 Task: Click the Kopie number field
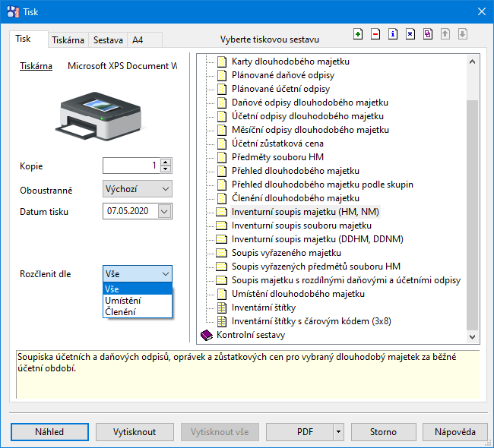(x=131, y=166)
